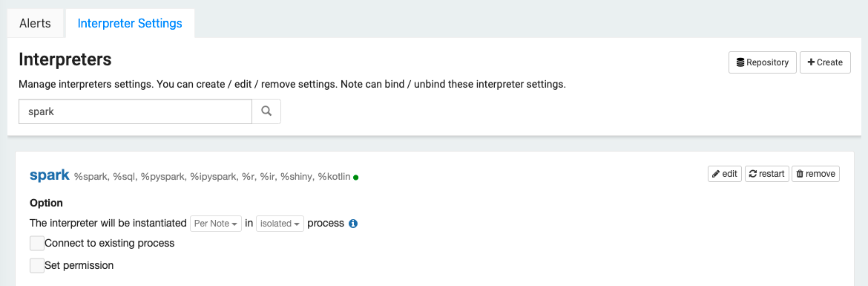Screen dimensions: 868x286
Task: Click the magnifier search icon button
Action: (266, 111)
